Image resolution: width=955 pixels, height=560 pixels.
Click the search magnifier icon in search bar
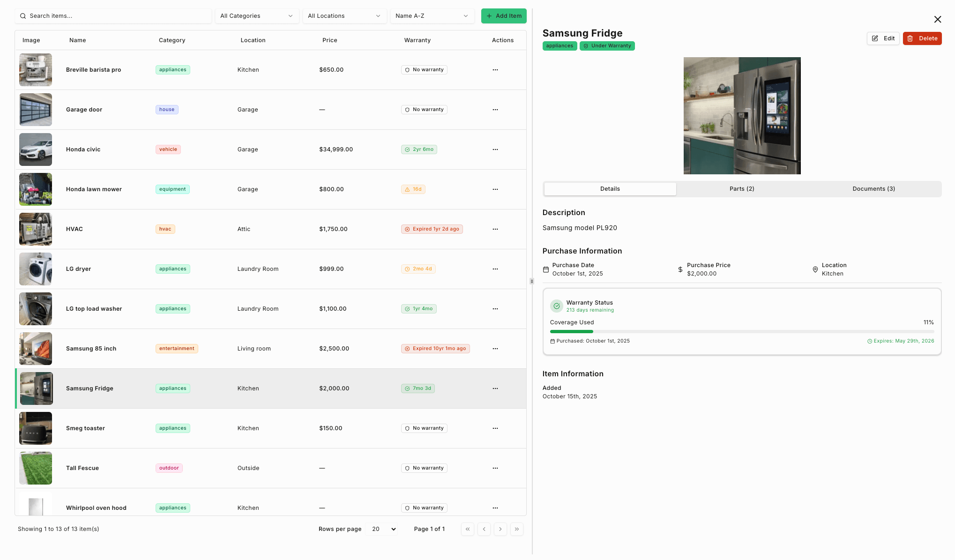[23, 15]
